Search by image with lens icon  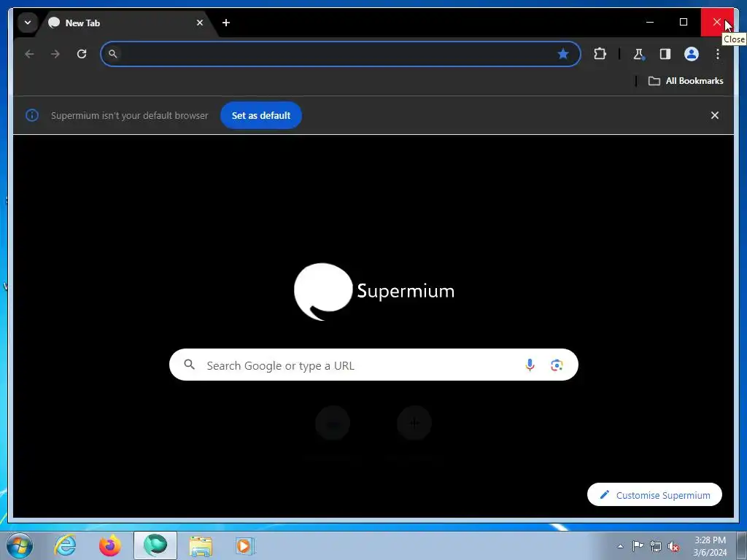(557, 365)
